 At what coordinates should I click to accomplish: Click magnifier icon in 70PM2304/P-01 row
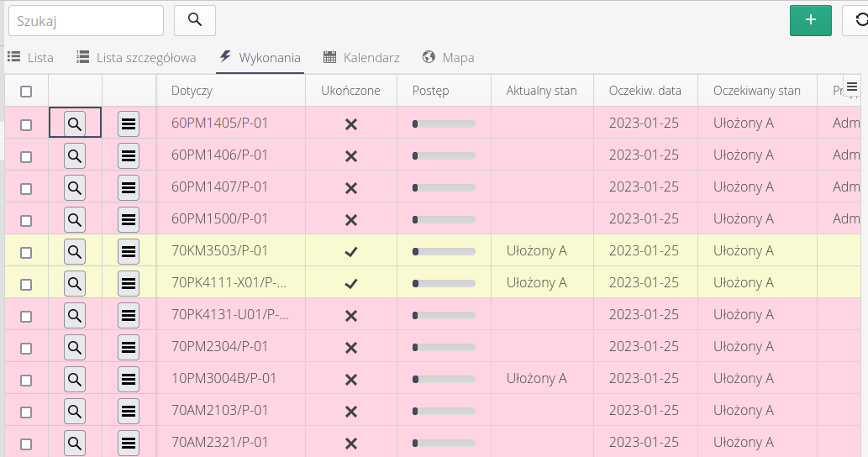pyautogui.click(x=75, y=347)
